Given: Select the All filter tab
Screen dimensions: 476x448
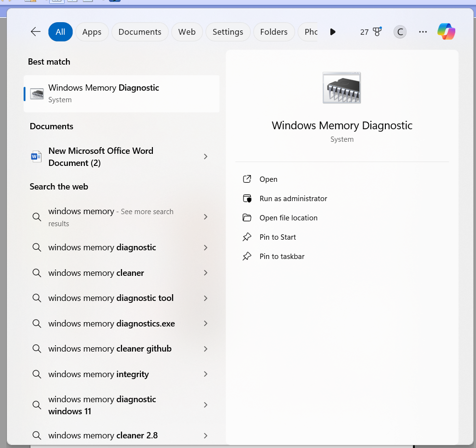Looking at the screenshot, I should coord(60,31).
